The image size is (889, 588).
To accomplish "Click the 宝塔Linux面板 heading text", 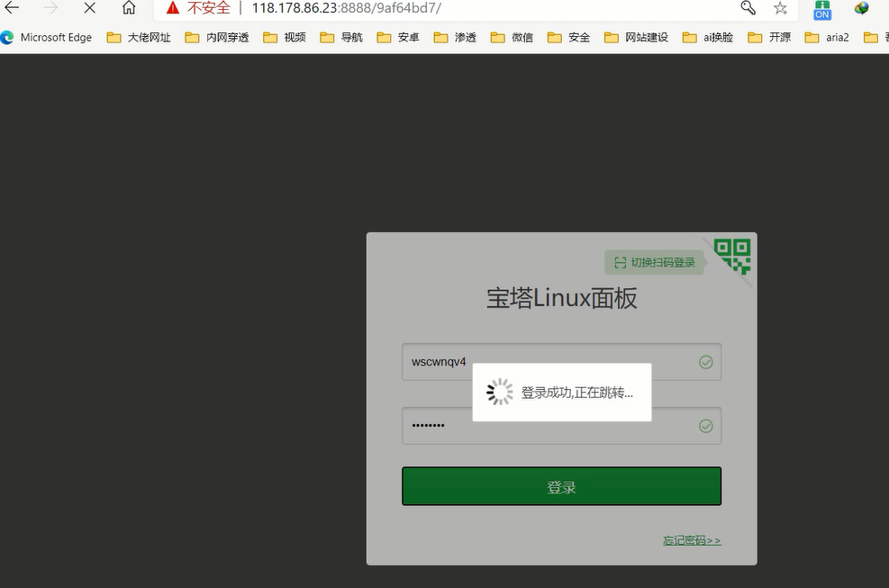I will (561, 298).
